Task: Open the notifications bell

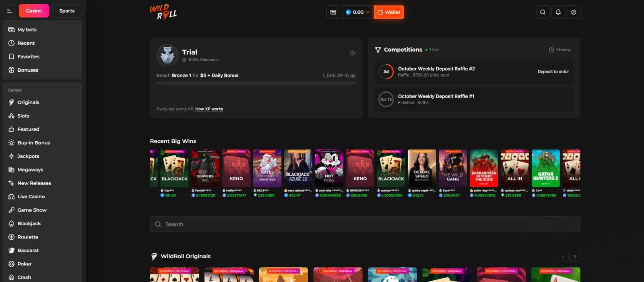Action: pyautogui.click(x=558, y=12)
